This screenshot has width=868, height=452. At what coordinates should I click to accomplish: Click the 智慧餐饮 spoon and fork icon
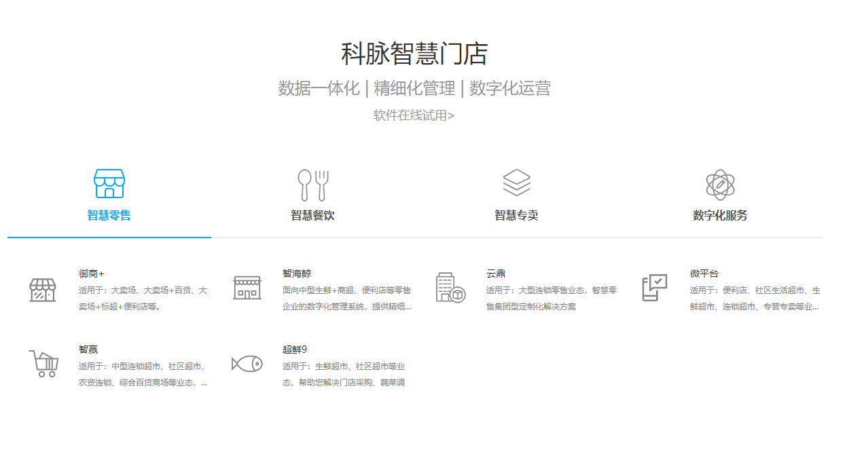[313, 185]
